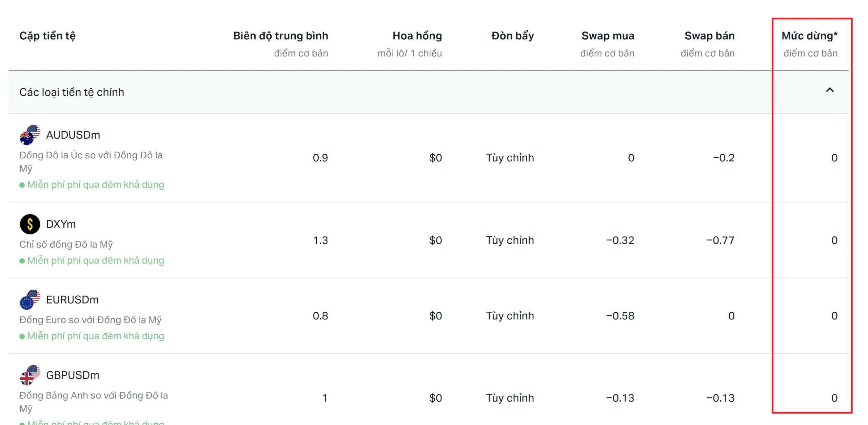
Task: Click DXYm's Tùy chỉnh leverage value
Action: point(510,240)
